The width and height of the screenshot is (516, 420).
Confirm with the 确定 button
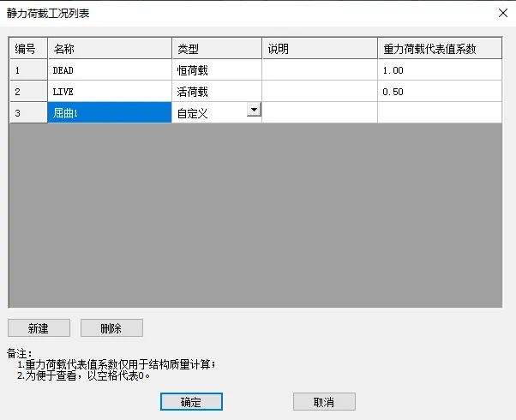click(x=191, y=402)
